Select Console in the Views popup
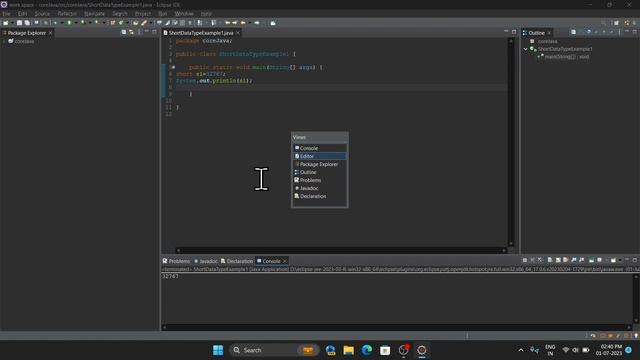640x360 pixels. [320, 148]
